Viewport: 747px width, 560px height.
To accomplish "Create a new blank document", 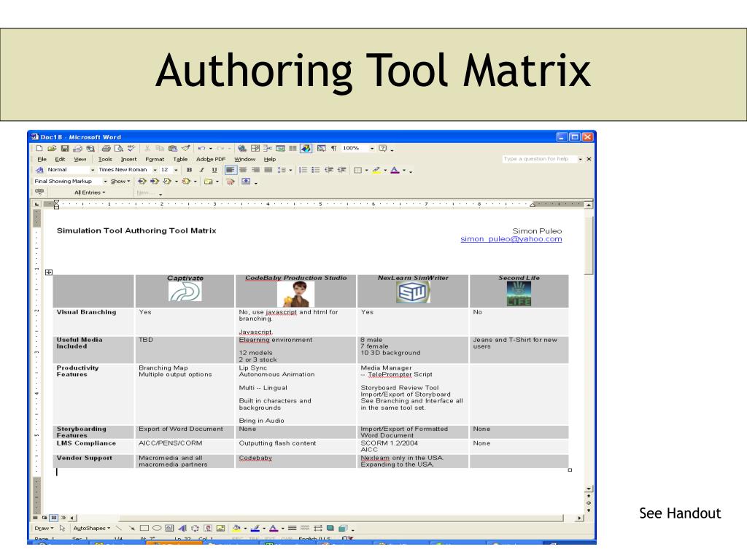I will tap(39, 149).
